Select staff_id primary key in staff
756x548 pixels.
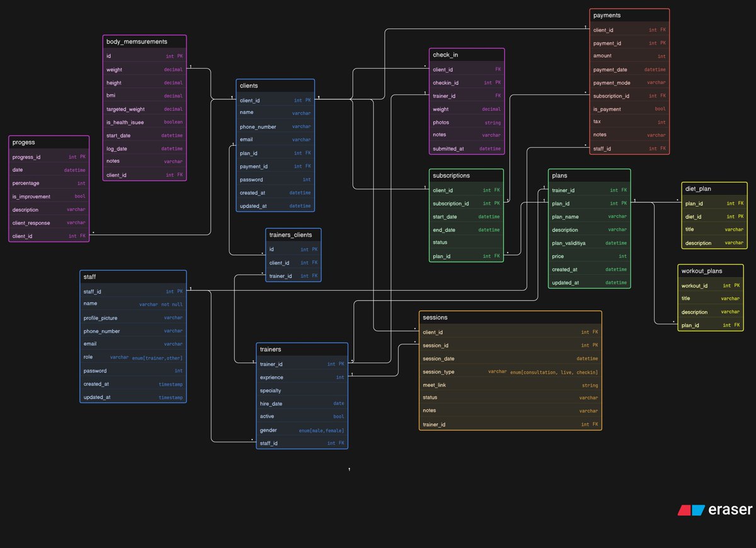tap(134, 292)
